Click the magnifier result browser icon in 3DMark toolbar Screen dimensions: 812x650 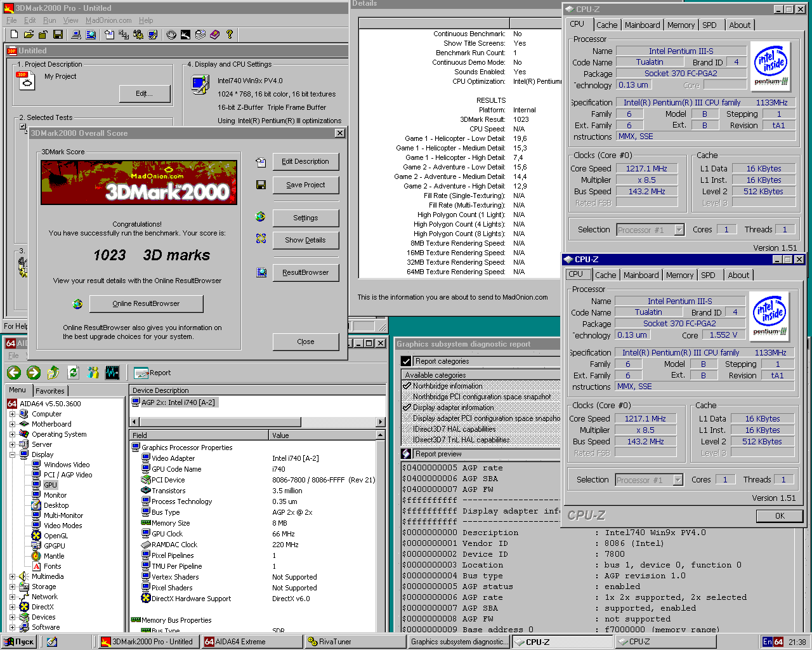(x=91, y=34)
